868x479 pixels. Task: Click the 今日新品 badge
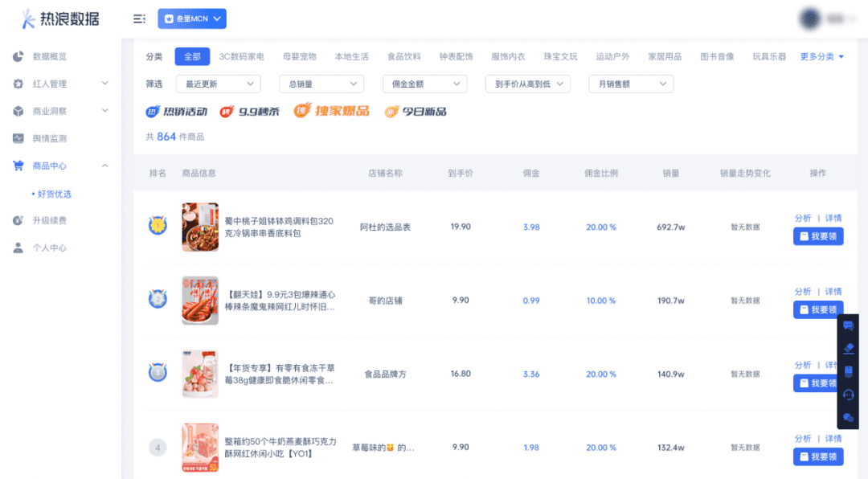pos(416,111)
